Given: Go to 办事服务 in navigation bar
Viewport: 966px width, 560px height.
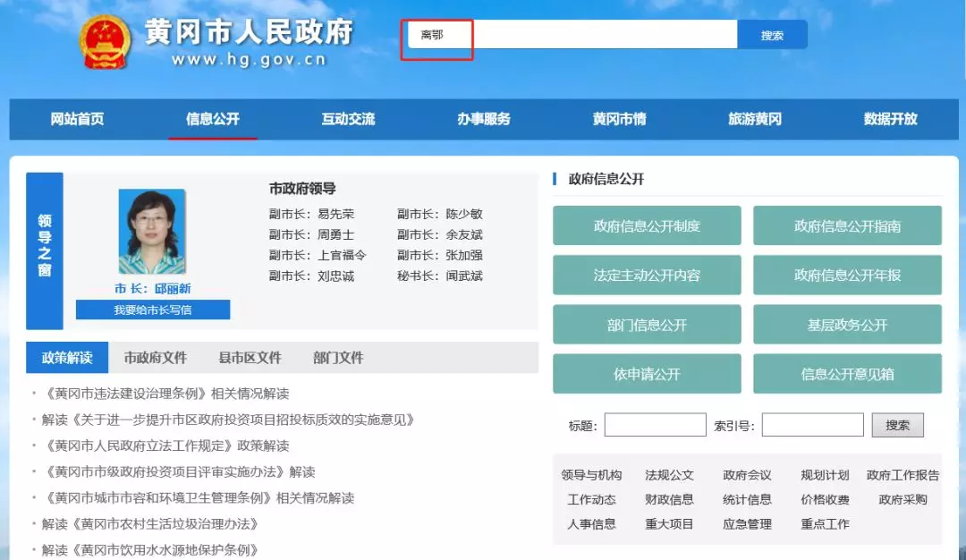Looking at the screenshot, I should [x=484, y=119].
